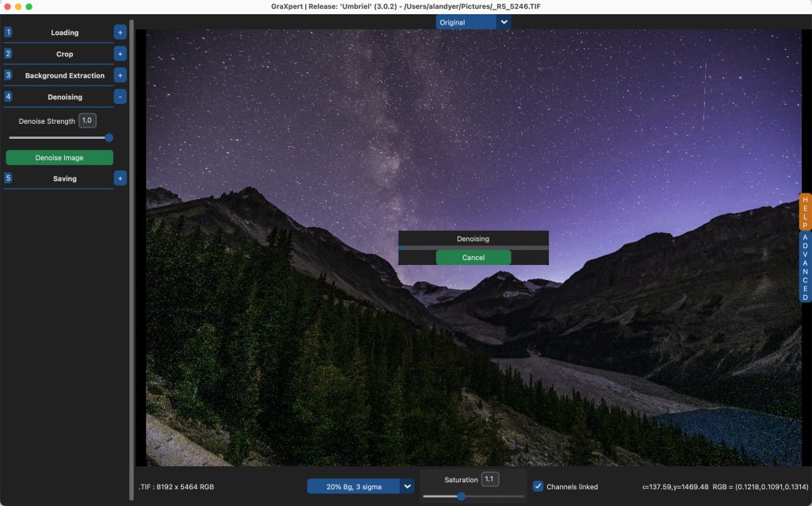Click the plus icon beside Loading
The width and height of the screenshot is (812, 506).
tap(119, 32)
